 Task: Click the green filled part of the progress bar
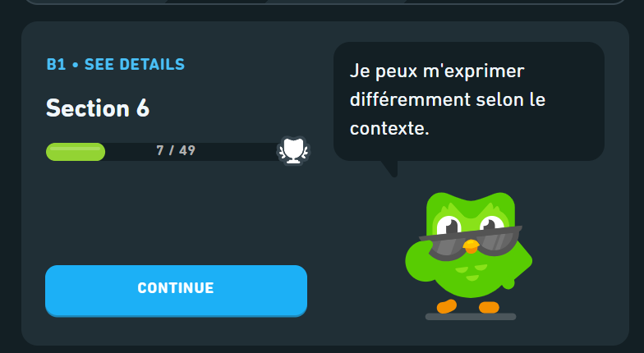point(76,151)
